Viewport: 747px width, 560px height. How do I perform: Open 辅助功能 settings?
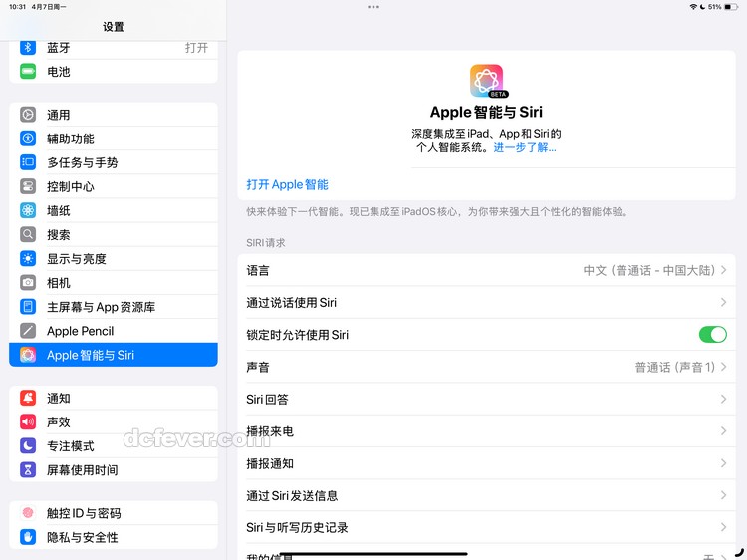click(x=114, y=139)
